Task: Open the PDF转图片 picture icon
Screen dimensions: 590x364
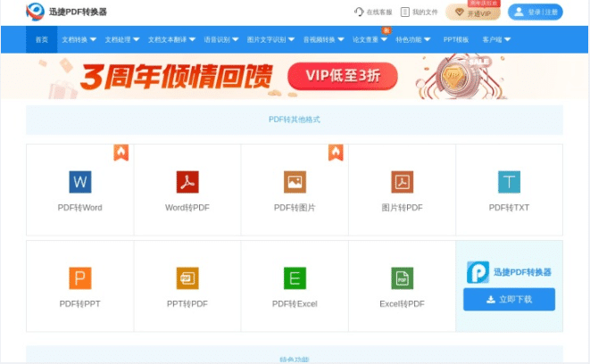Action: coord(295,182)
